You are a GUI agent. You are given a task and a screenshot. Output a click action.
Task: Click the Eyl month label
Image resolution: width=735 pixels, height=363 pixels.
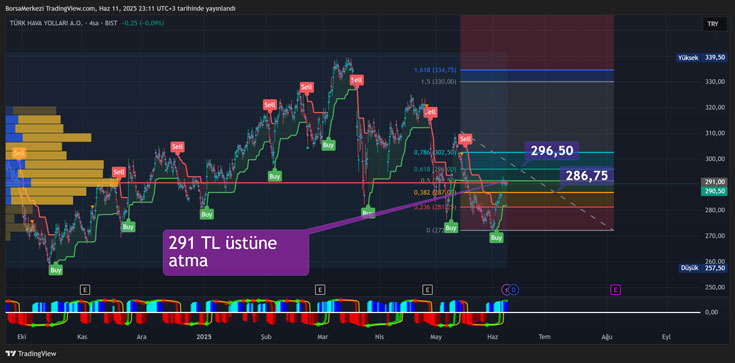665,337
